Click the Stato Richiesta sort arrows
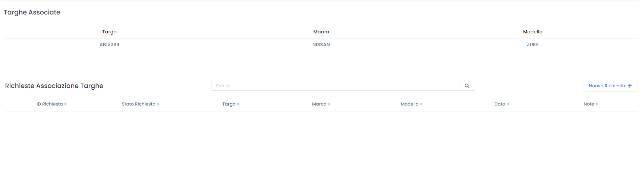 coord(158,104)
